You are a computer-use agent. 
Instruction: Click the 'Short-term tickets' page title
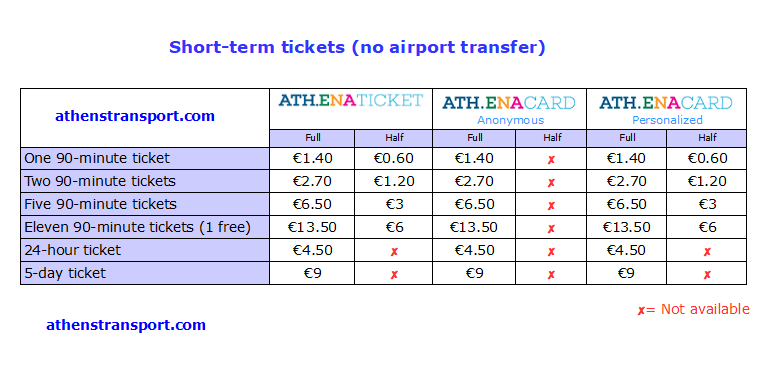tap(257, 48)
